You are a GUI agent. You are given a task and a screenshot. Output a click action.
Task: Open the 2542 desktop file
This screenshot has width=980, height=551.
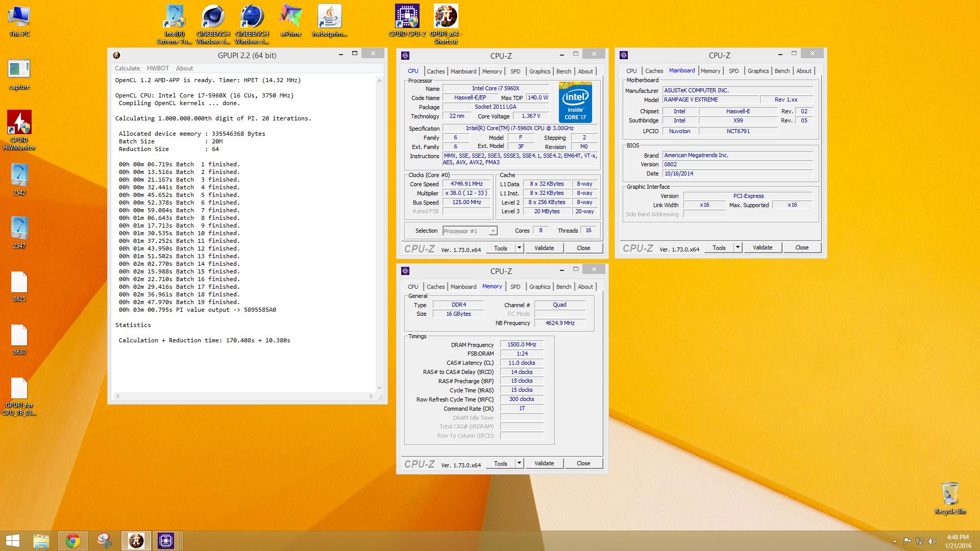pyautogui.click(x=19, y=180)
